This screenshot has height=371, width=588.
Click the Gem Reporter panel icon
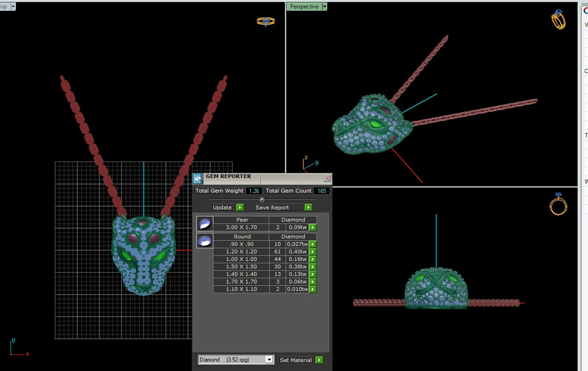coord(198,178)
